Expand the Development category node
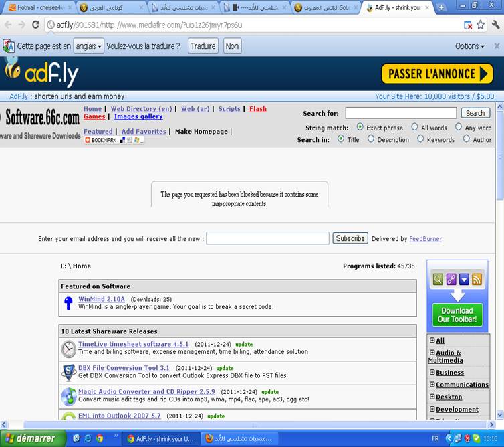This screenshot has height=447, width=504. point(432,409)
